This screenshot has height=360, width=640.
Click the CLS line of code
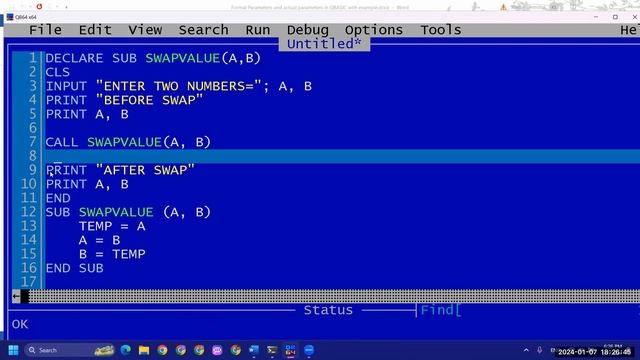point(58,72)
